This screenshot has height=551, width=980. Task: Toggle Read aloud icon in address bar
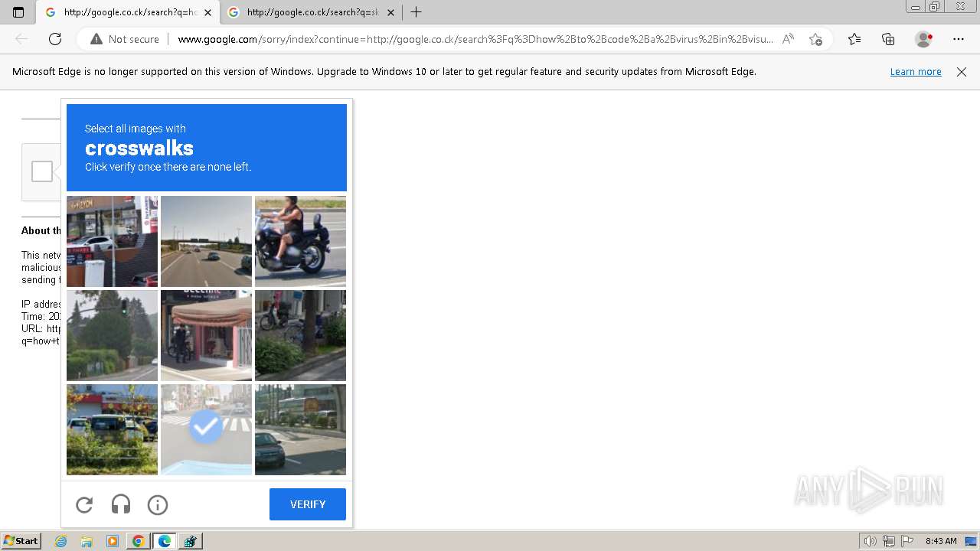click(x=788, y=39)
